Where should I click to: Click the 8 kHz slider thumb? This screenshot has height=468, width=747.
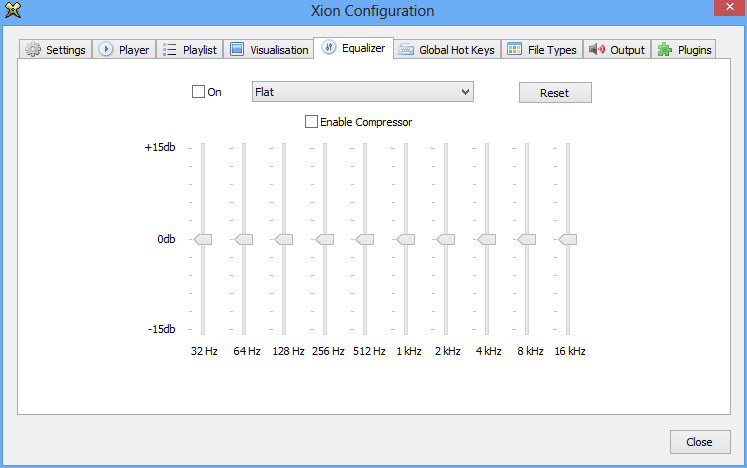[x=527, y=239]
